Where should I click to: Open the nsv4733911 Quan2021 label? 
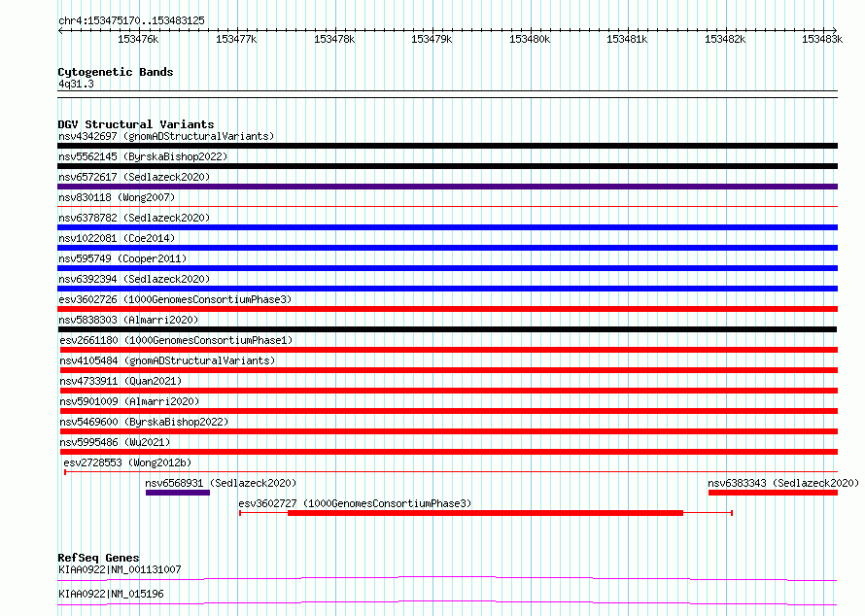pyautogui.click(x=121, y=381)
